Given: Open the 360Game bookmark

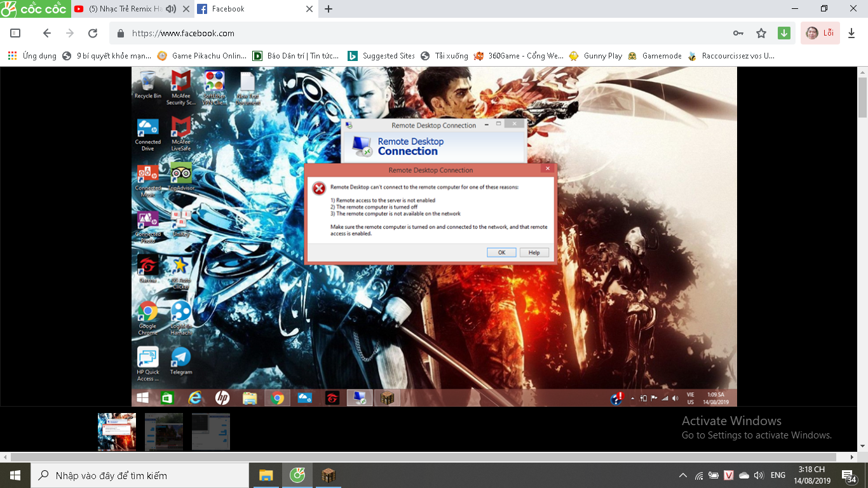Looking at the screenshot, I should (x=519, y=56).
